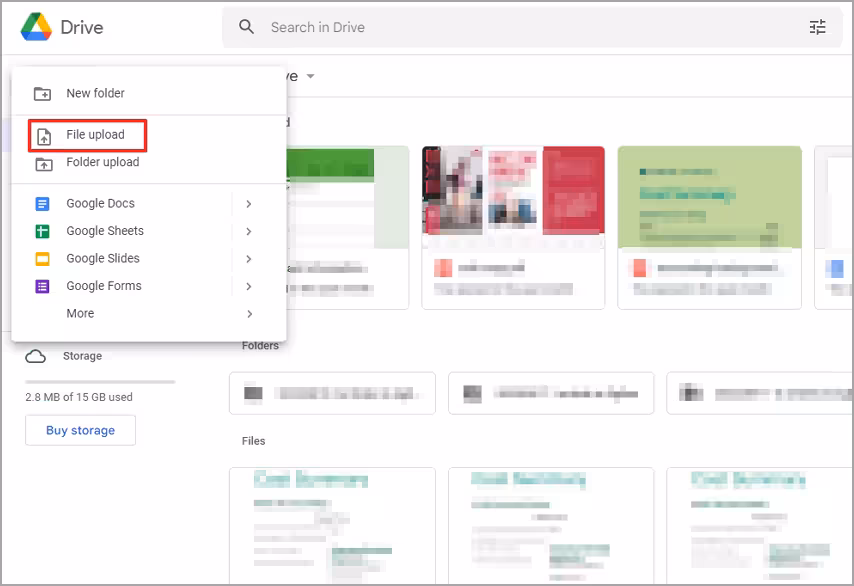
Task: Choose Folder upload from menu
Action: pyautogui.click(x=149, y=162)
